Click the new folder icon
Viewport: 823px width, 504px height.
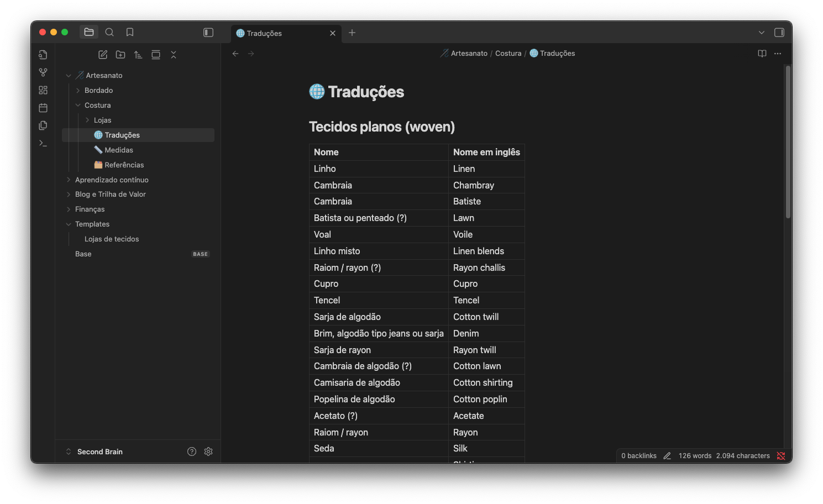pos(120,55)
